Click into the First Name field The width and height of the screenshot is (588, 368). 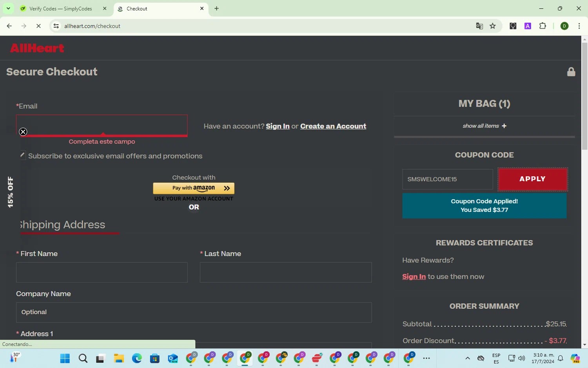coord(102,272)
